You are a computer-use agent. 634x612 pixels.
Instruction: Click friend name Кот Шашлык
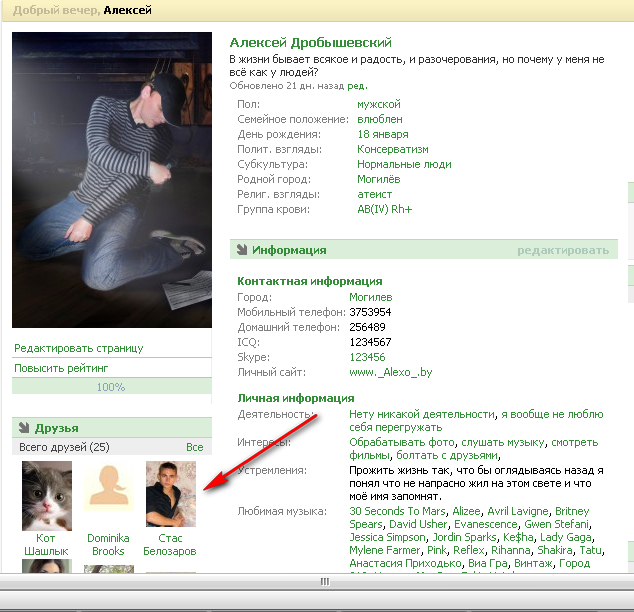[x=46, y=544]
